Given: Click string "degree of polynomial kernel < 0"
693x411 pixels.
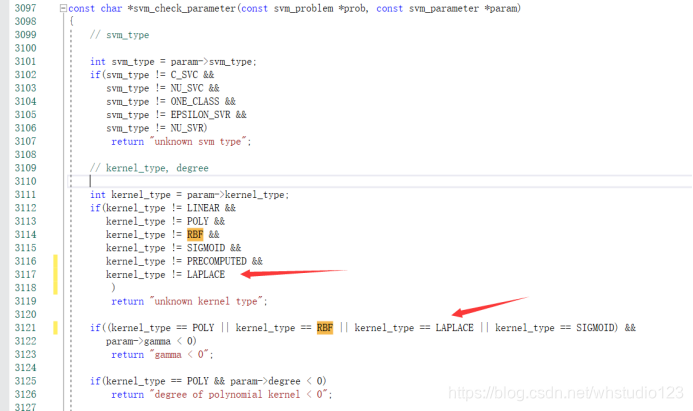Looking at the screenshot, I should point(238,394).
